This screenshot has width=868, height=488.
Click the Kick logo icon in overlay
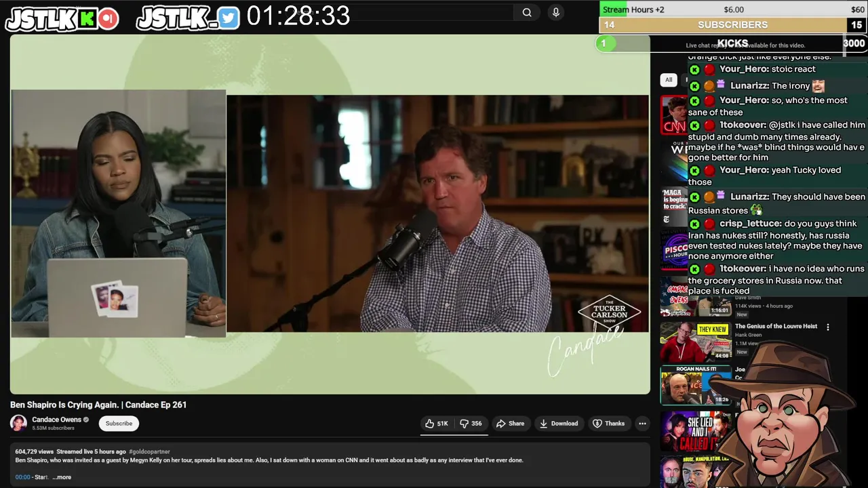(x=87, y=19)
